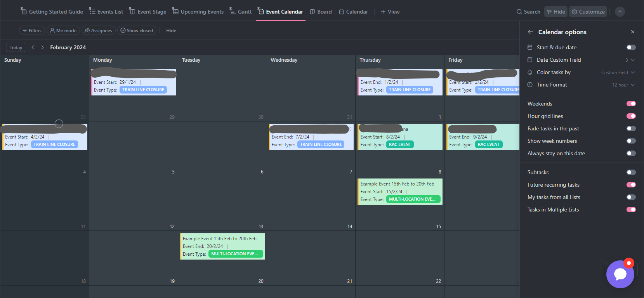
Task: Go back from Calendar options
Action: coord(530,32)
